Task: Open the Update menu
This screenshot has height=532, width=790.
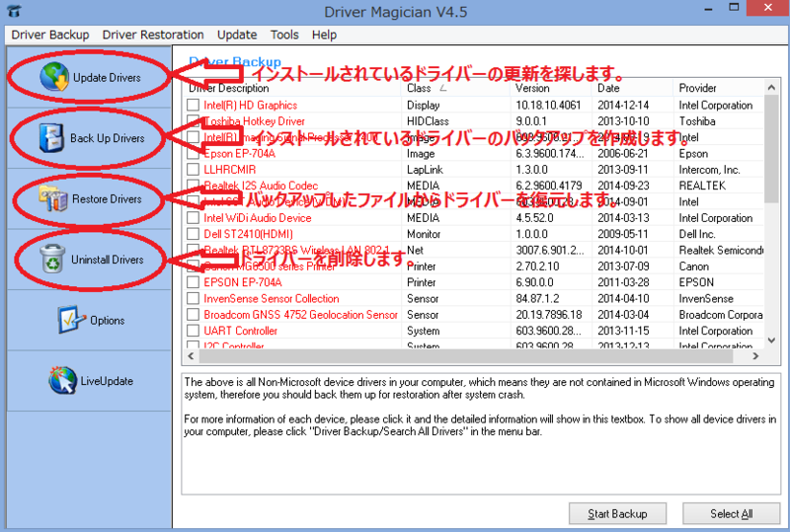Action: click(237, 35)
